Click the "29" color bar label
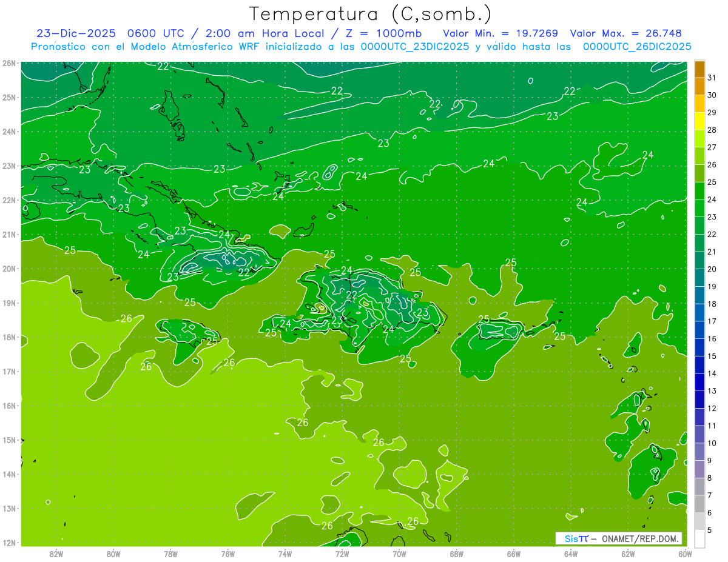This screenshot has height=562, width=728. point(712,113)
